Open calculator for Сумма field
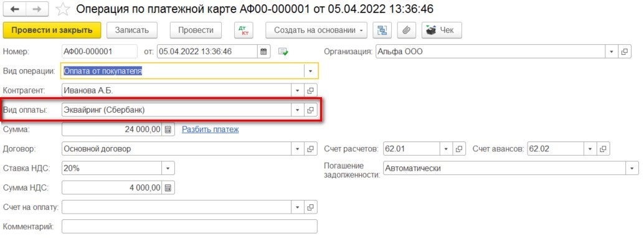Viewport: 644px width, 238px height. (168, 130)
